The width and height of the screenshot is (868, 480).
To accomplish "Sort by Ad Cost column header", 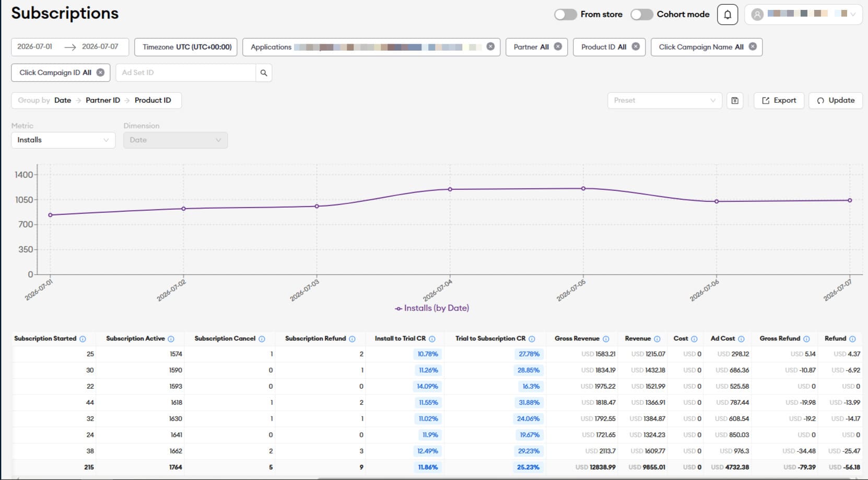I will 723,339.
